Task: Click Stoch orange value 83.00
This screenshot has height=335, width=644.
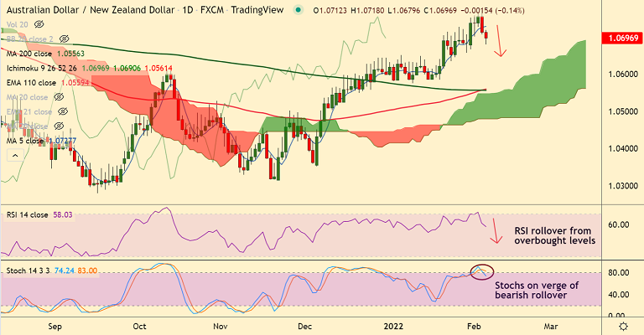Action: coord(87,271)
